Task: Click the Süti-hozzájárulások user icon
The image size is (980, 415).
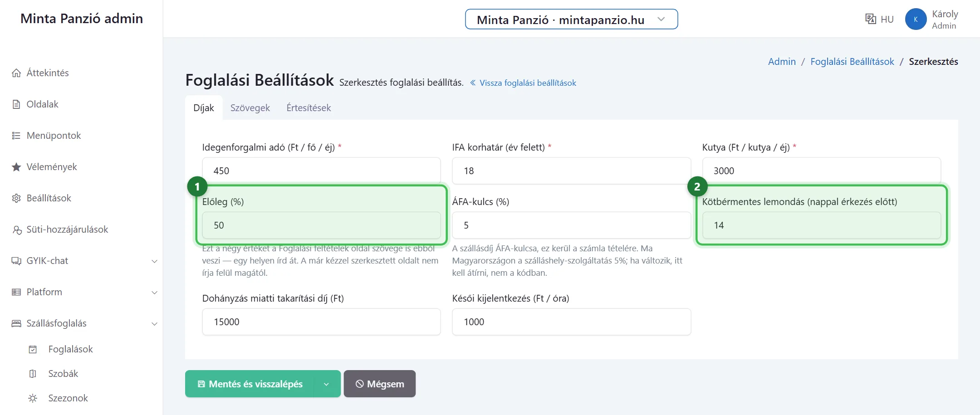Action: 17,230
